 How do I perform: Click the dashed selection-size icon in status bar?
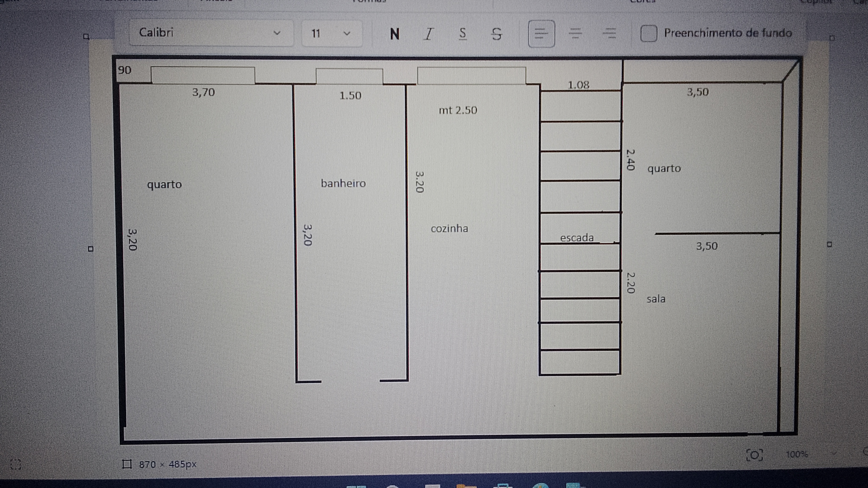tap(15, 464)
